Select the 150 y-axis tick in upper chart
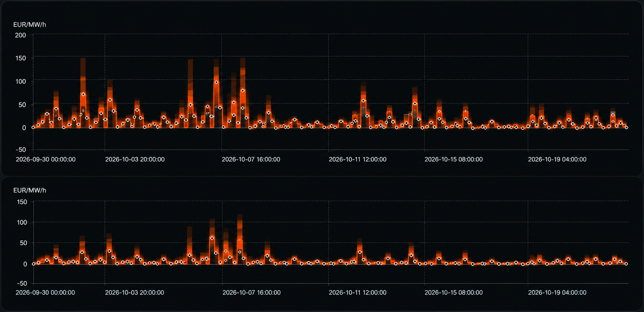 tap(20, 58)
